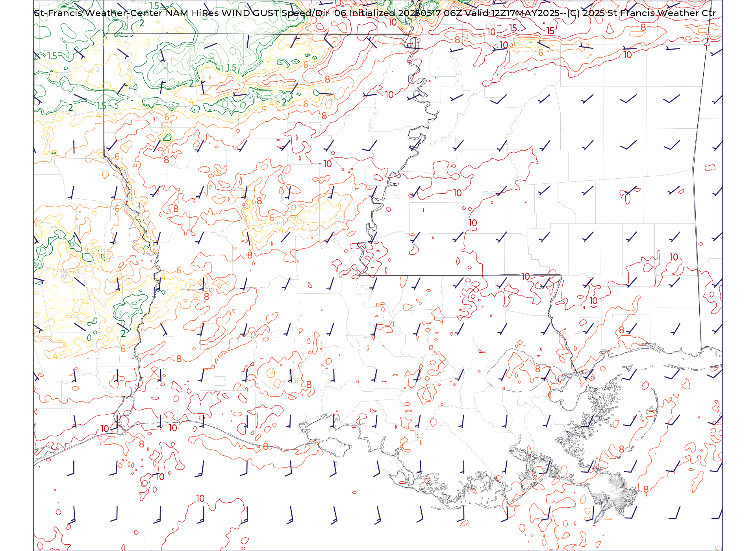756x551 pixels.
Task: Select the 'Valid 12Z17MAY2025' timestamp text
Action: (512, 13)
